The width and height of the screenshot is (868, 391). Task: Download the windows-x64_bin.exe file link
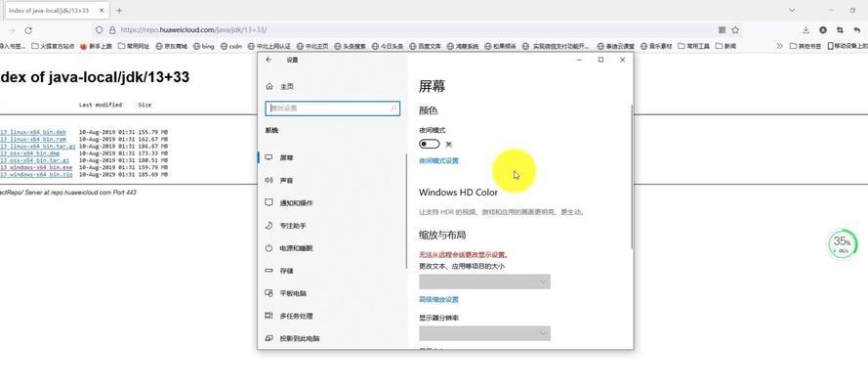pyautogui.click(x=36, y=167)
